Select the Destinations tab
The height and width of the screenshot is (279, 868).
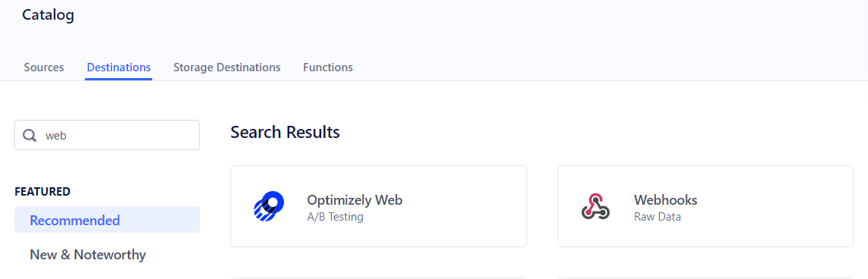[118, 67]
